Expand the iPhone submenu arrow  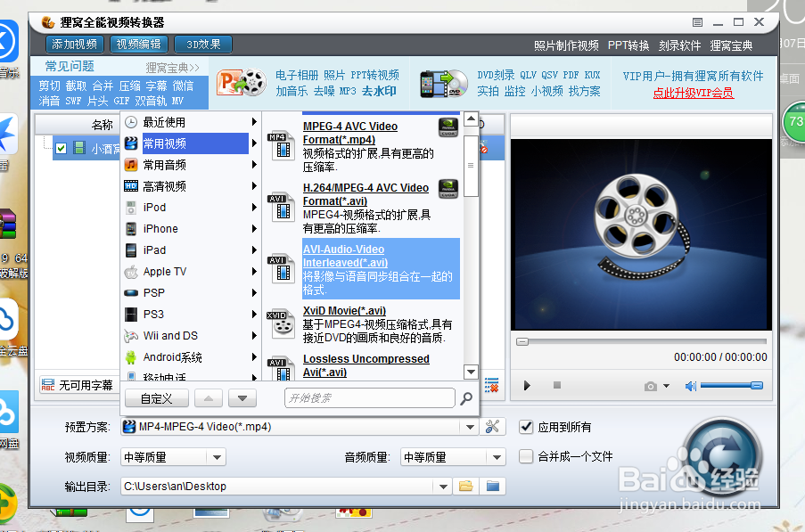[x=254, y=229]
